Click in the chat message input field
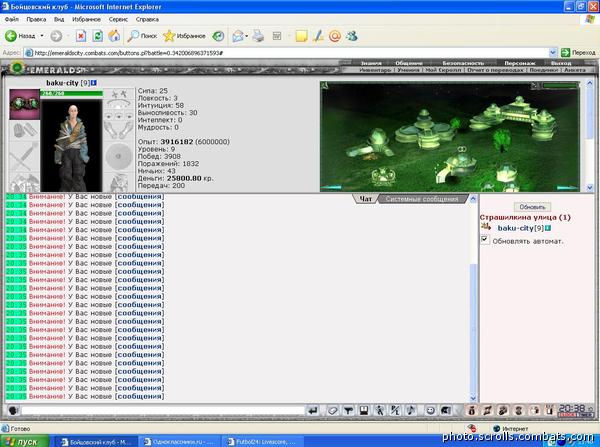Image resolution: width=600 pixels, height=447 pixels. [163, 411]
